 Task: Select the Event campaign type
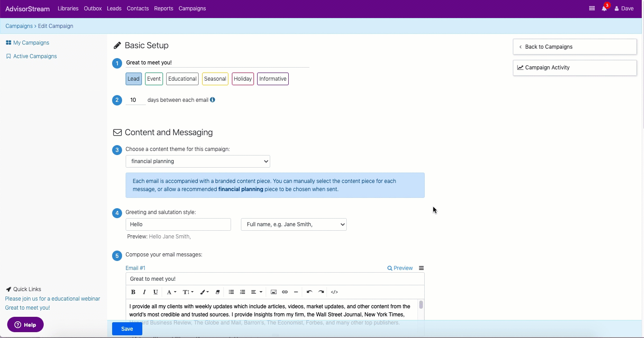click(x=154, y=79)
